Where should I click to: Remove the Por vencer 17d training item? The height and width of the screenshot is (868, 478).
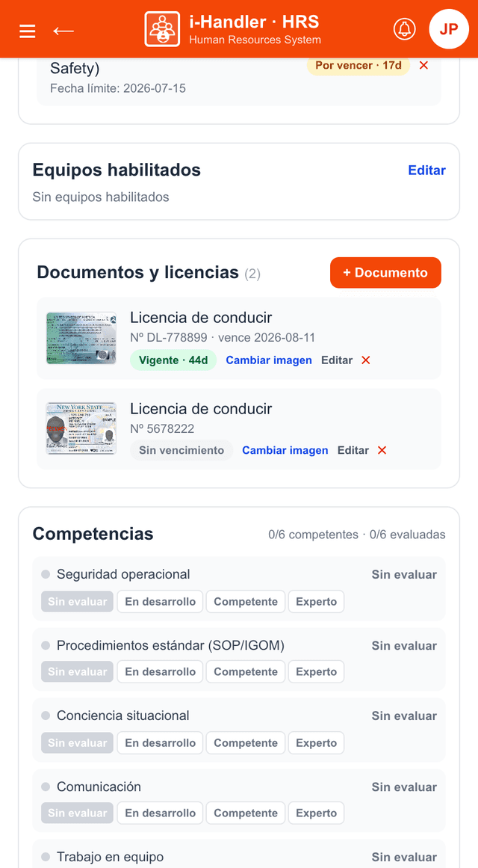[x=423, y=65]
